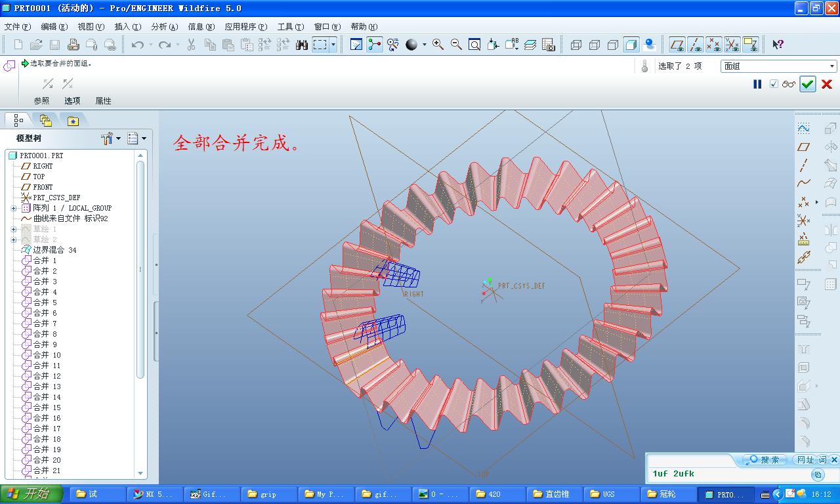Select the Datum Axis tool in right toolbar

tap(803, 165)
